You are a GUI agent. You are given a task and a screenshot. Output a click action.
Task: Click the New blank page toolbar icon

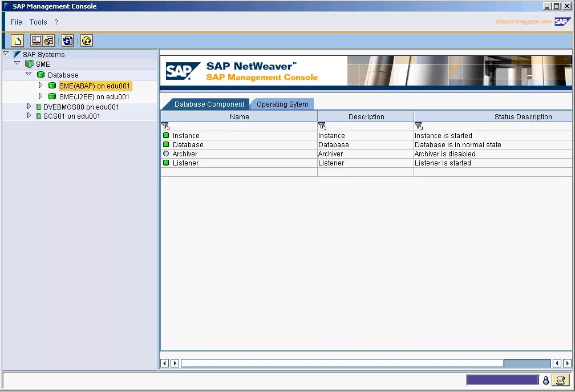17,41
